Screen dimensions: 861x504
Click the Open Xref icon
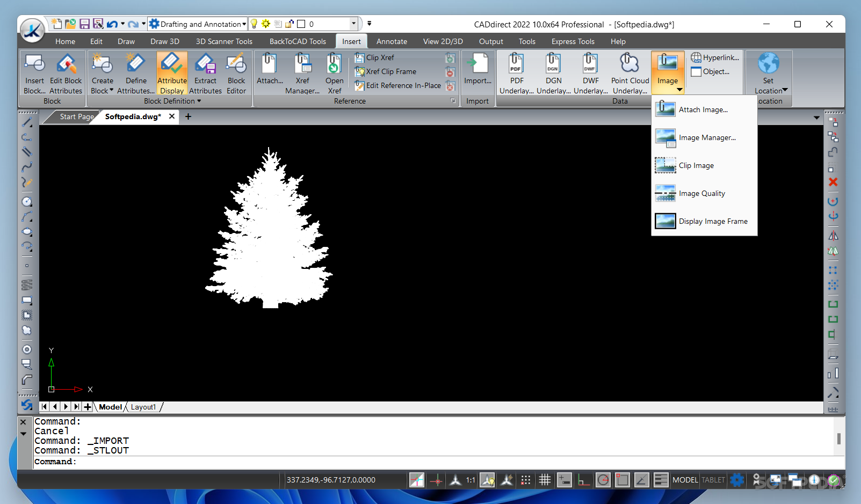(x=334, y=74)
